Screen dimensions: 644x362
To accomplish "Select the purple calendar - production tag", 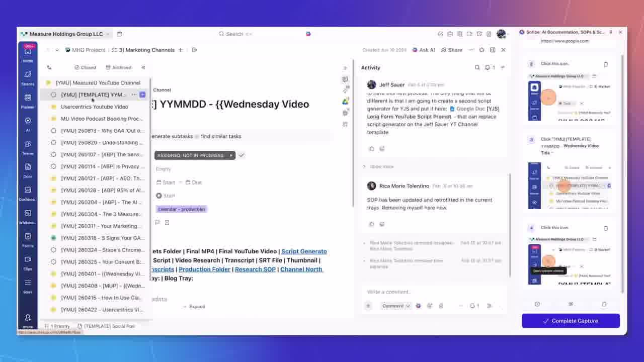I will click(181, 209).
